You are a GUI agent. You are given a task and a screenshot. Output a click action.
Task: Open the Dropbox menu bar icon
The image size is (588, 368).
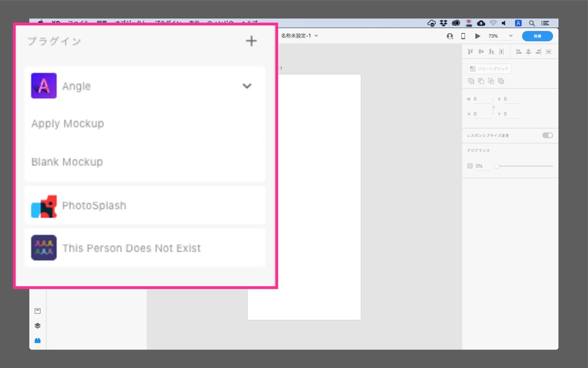click(443, 23)
